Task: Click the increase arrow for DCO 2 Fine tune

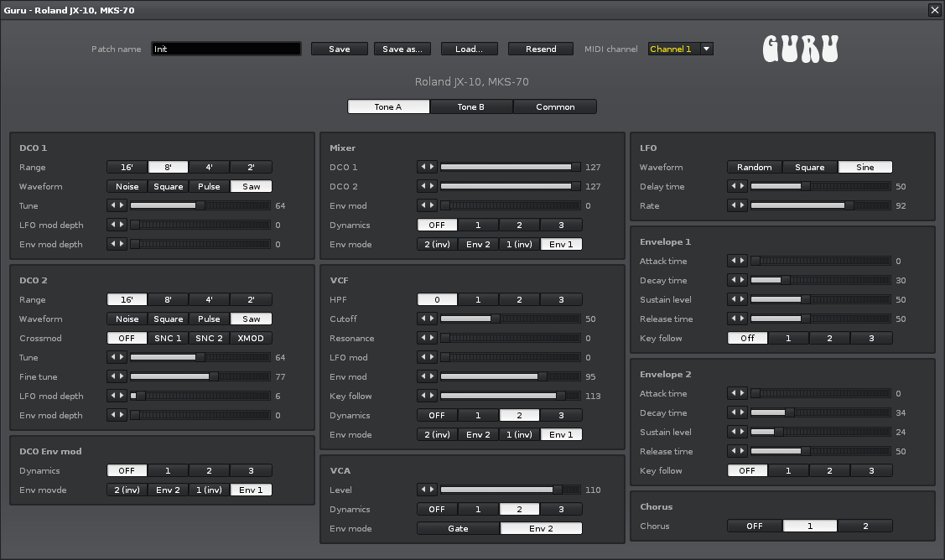Action: (122, 376)
